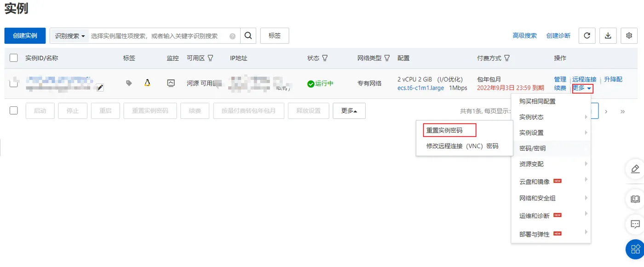Expand the 部署与弹性 submenu
Image resolution: width=644 pixels, height=267 pixels.
(551, 234)
